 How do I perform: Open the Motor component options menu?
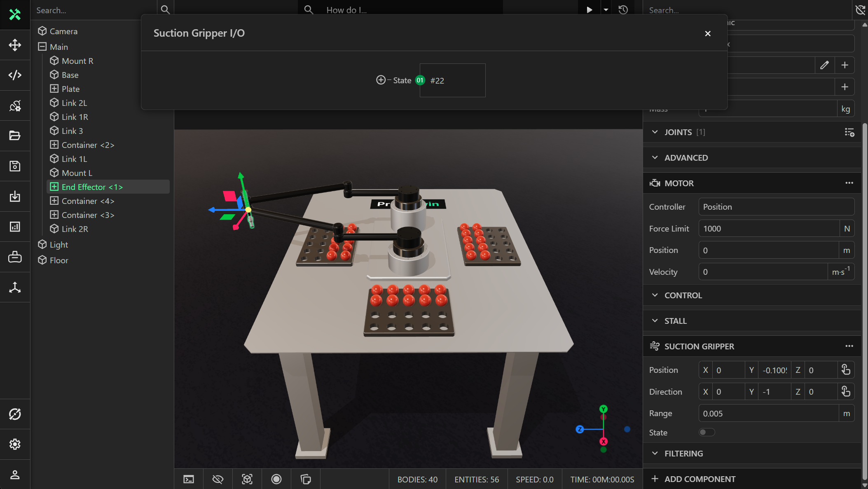[x=849, y=183]
